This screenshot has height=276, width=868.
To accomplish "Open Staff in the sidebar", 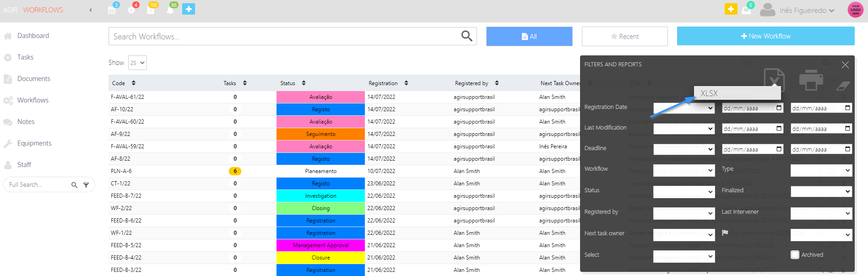I will pyautogui.click(x=24, y=165).
